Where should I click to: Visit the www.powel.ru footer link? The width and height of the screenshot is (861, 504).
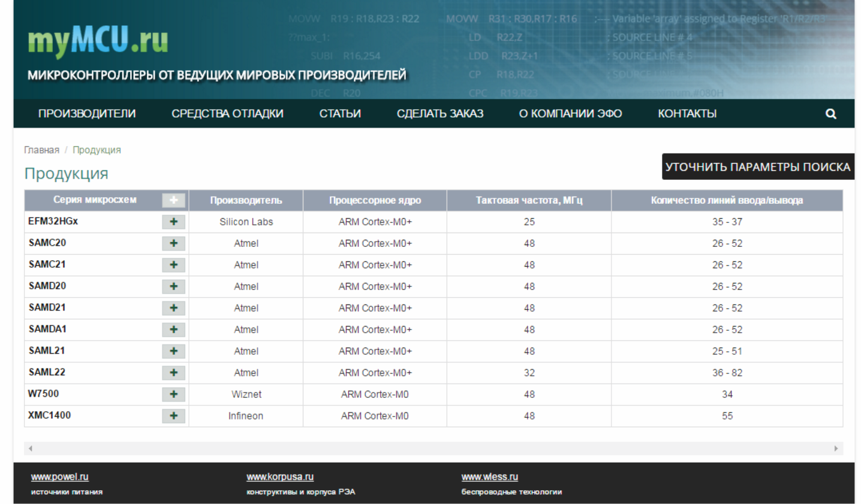(59, 477)
